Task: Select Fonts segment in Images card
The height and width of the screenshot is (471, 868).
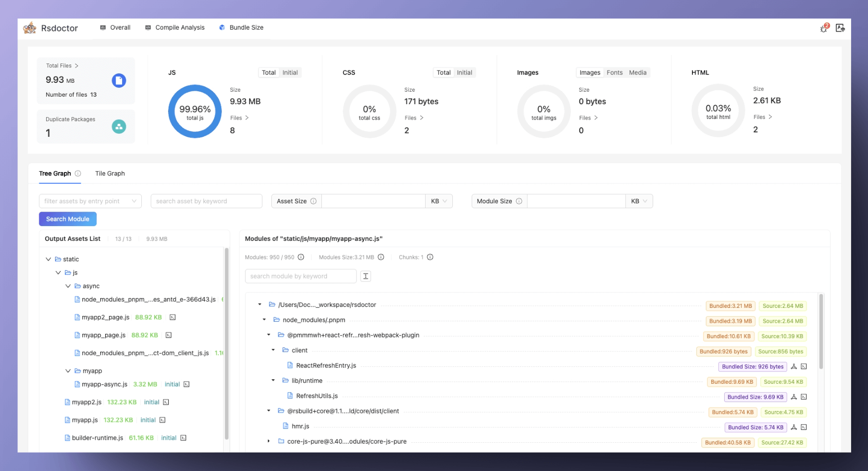Action: (615, 72)
